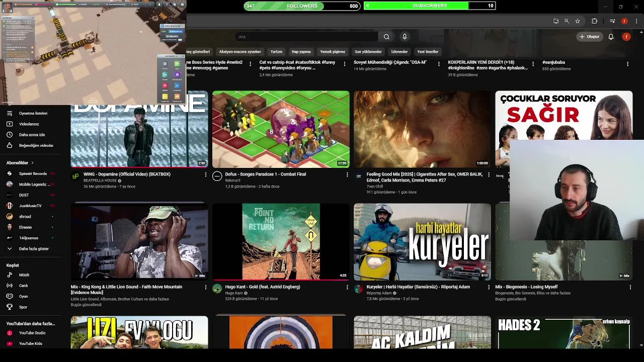This screenshot has height=362, width=644.
Task: Open Hugo Kant channel name link
Action: [x=234, y=293]
